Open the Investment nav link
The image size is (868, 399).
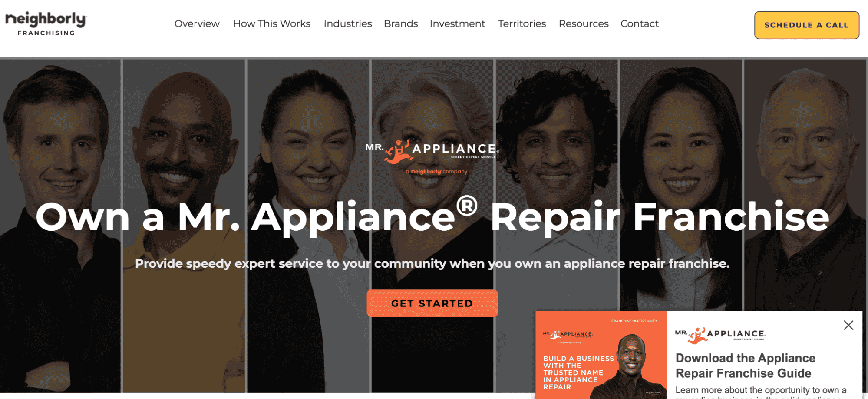coord(457,24)
